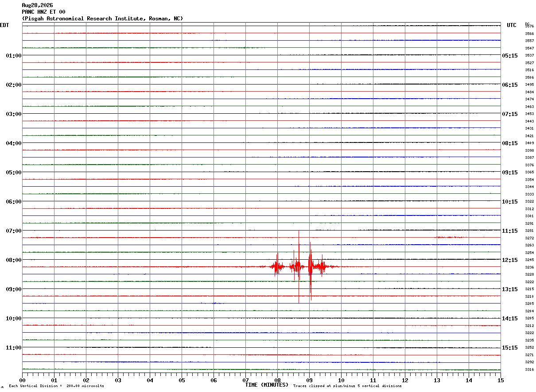The height and width of the screenshot is (392, 536).
Task: Click the Aug28,2026 date header
Action: tap(37, 5)
